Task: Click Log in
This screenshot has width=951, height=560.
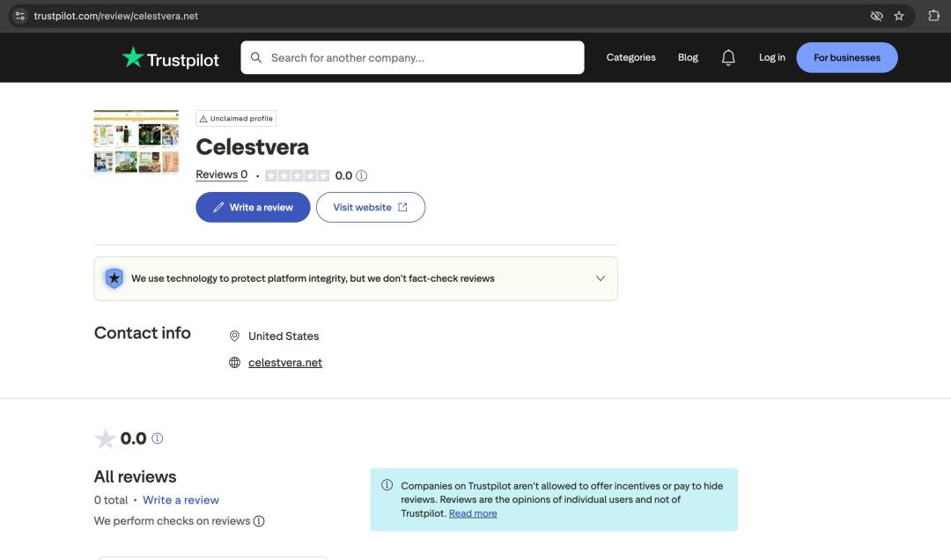Action: point(772,57)
